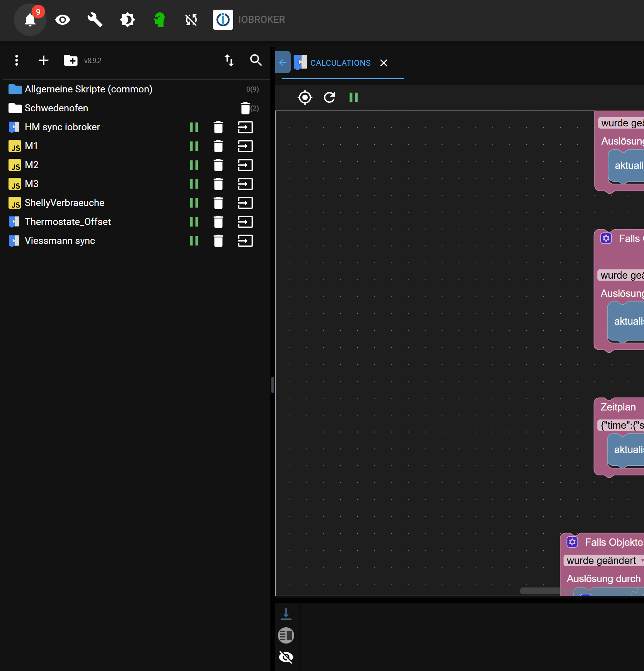Hide the log with crossed-eye icon
The width and height of the screenshot is (644, 671).
click(286, 657)
